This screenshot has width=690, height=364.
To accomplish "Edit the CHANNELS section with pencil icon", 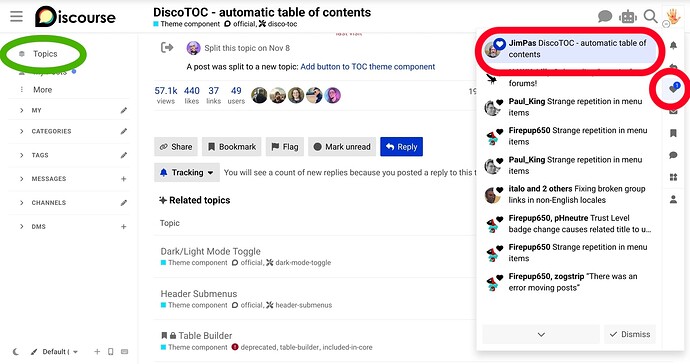I will point(124,202).
